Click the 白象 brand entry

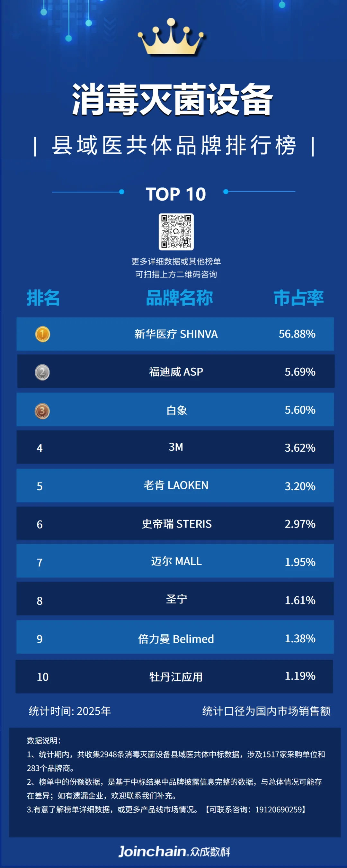(176, 410)
